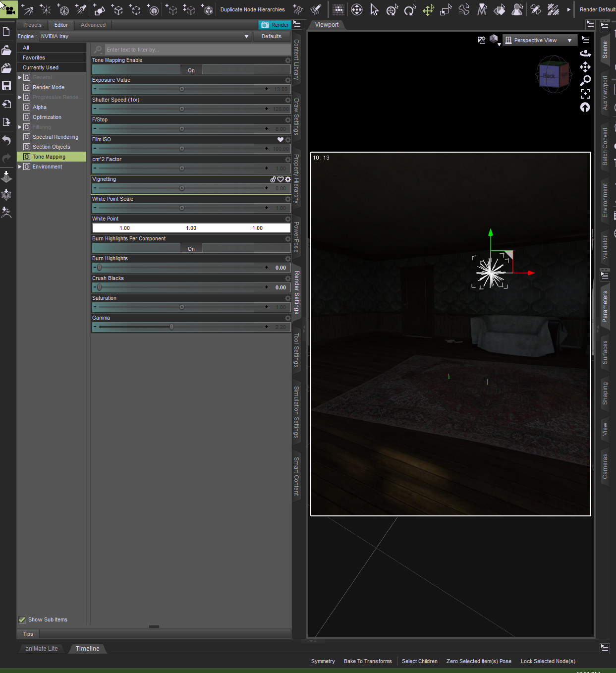Frame selected object in viewport

(x=585, y=94)
